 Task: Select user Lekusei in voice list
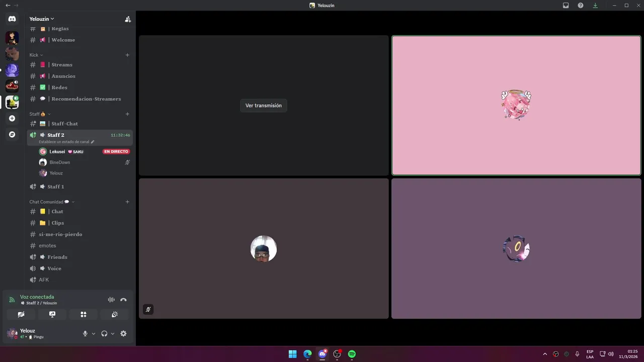(x=85, y=152)
